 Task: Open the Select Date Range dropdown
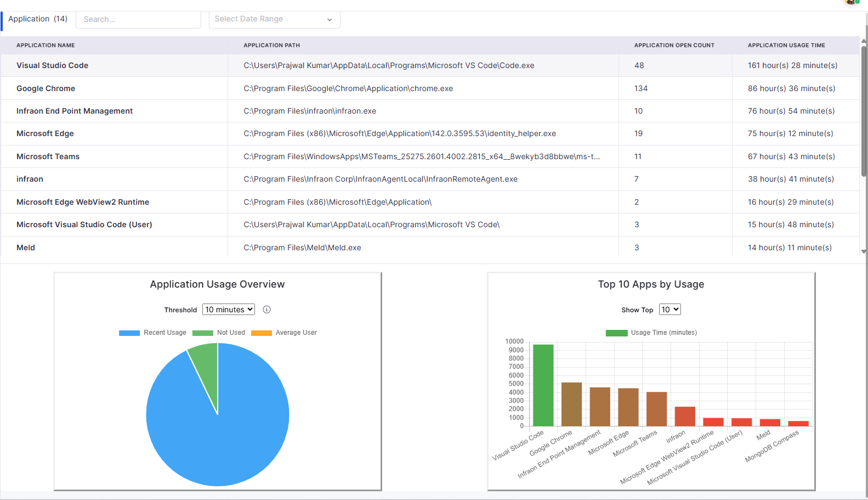[x=274, y=19]
